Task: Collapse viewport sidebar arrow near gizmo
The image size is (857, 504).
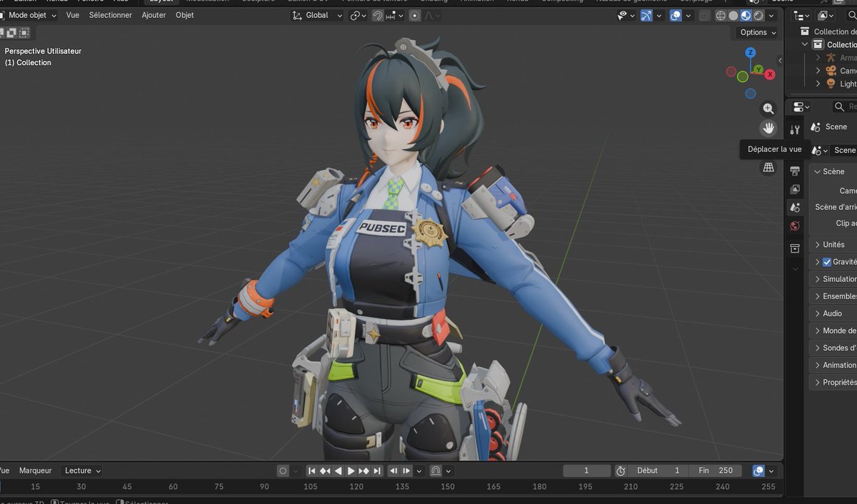Action: click(781, 61)
